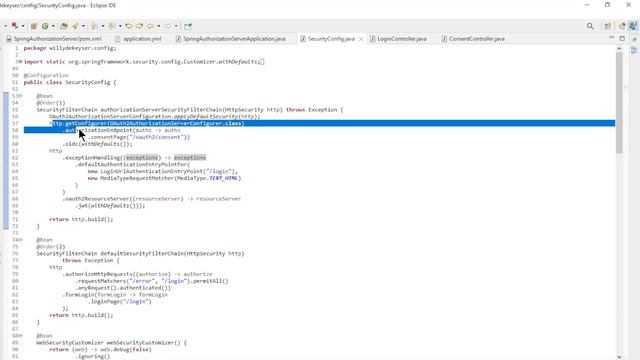Click the '.oidc(withDefaults());' line
The height and width of the screenshot is (360, 640).
point(98,144)
